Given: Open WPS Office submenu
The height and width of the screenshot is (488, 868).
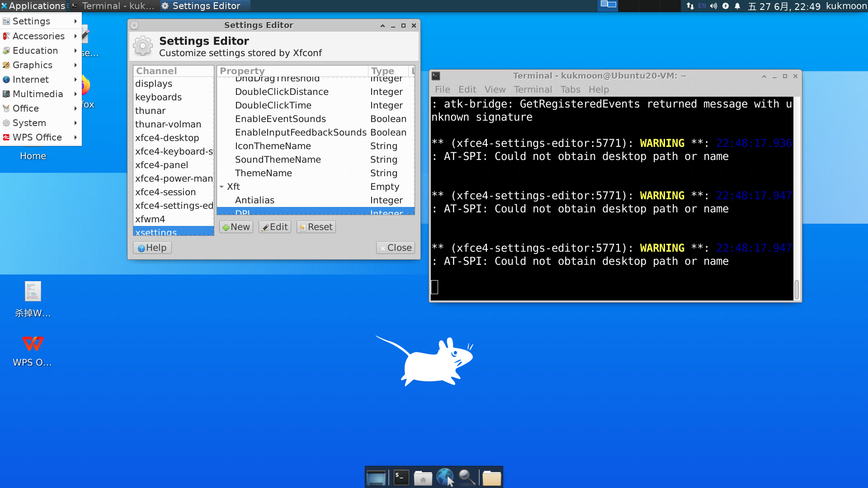Looking at the screenshot, I should (41, 137).
